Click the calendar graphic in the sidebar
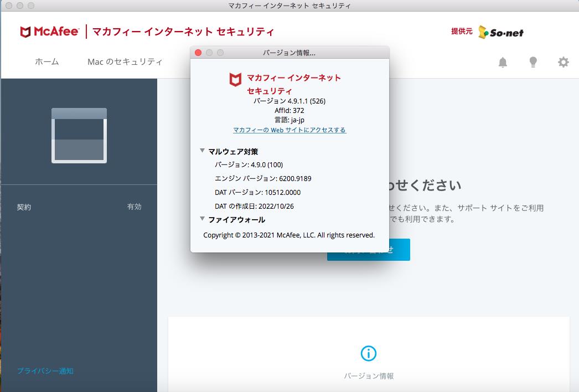This screenshot has width=579, height=392. coord(79,136)
